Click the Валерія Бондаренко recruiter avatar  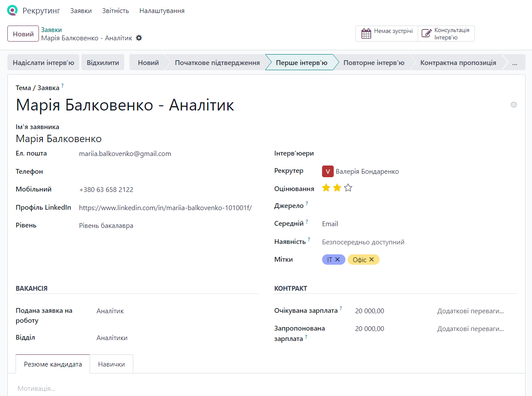(328, 172)
